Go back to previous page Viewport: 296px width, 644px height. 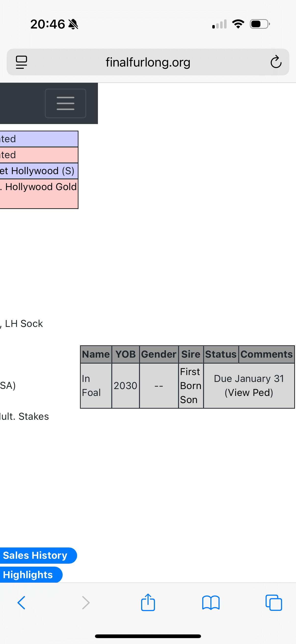click(x=22, y=602)
